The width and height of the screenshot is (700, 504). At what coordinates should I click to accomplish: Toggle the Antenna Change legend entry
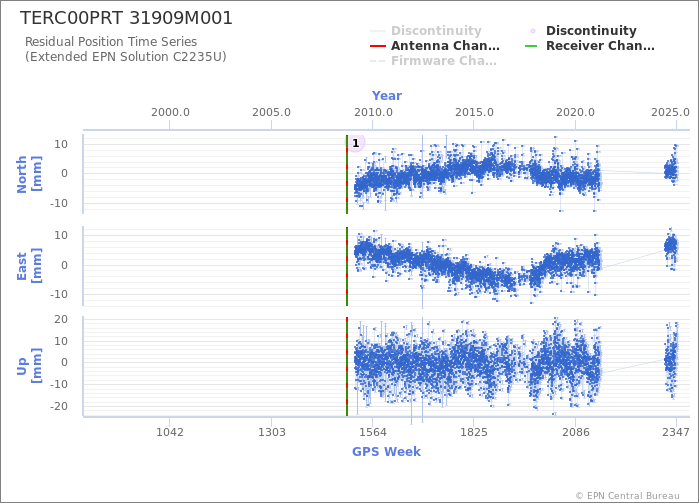435,46
